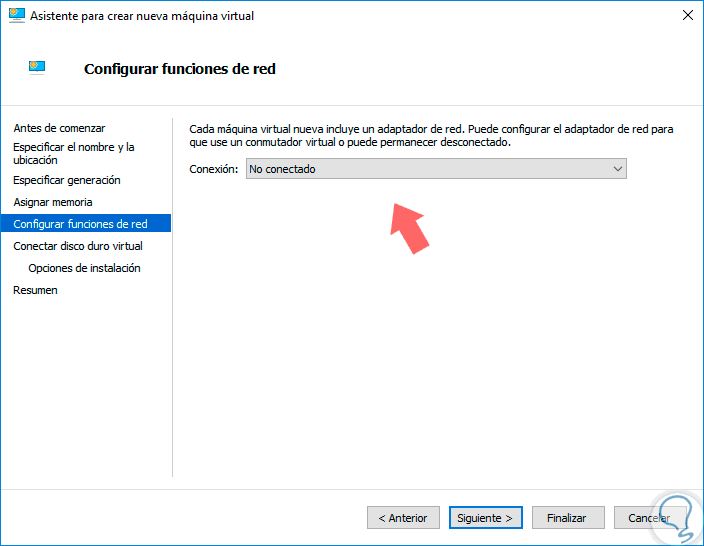Click the Configurar funciones de red heading
Image resolution: width=704 pixels, height=546 pixels.
180,69
